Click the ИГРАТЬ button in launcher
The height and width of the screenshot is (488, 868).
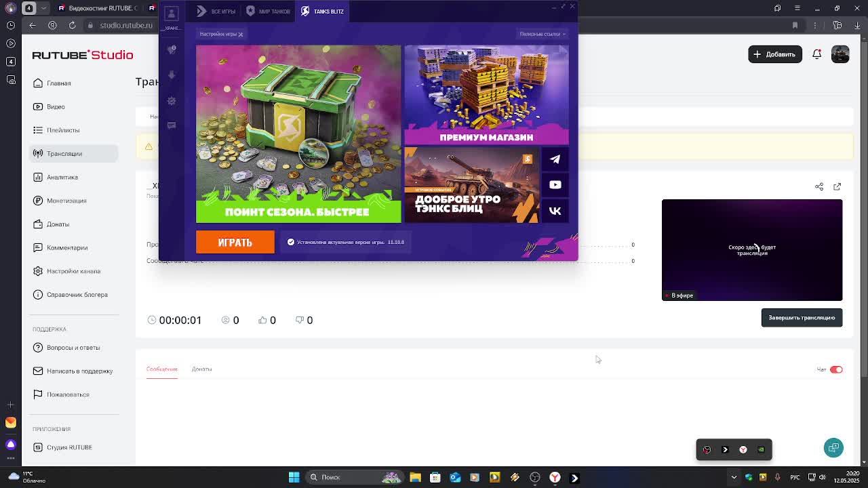click(x=235, y=242)
